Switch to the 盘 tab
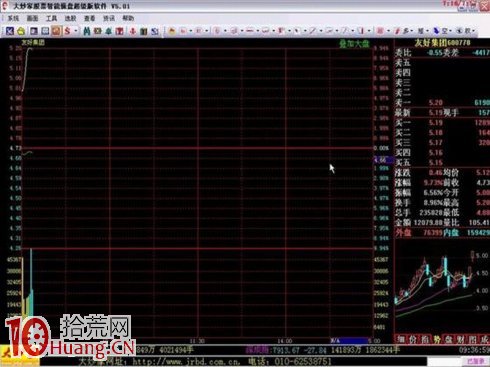This screenshot has width=490, height=367. [x=449, y=339]
